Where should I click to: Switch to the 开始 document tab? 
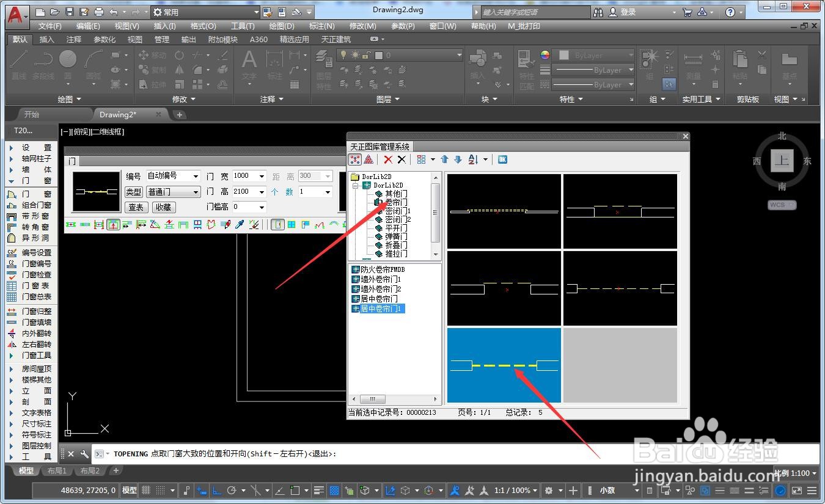[x=31, y=114]
